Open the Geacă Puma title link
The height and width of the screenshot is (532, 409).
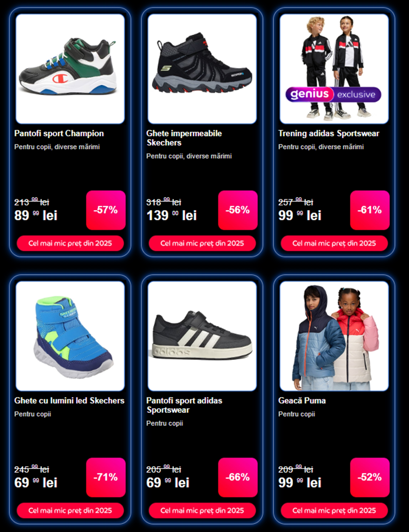tap(302, 400)
